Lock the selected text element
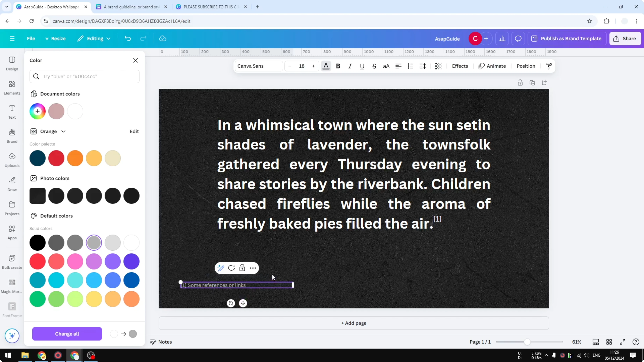Screen dimensions: 644x362 242,268
